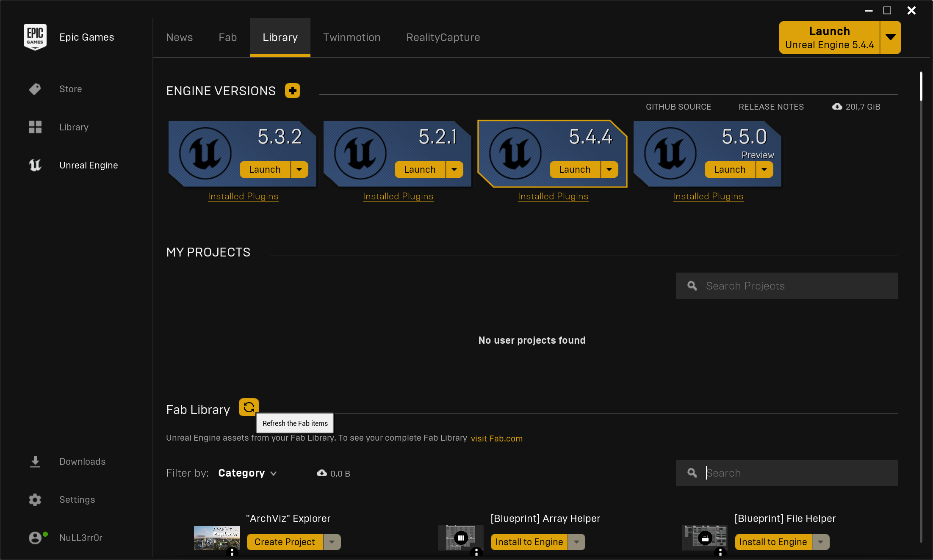The width and height of the screenshot is (933, 560).
Task: Select the Library tab
Action: (280, 37)
